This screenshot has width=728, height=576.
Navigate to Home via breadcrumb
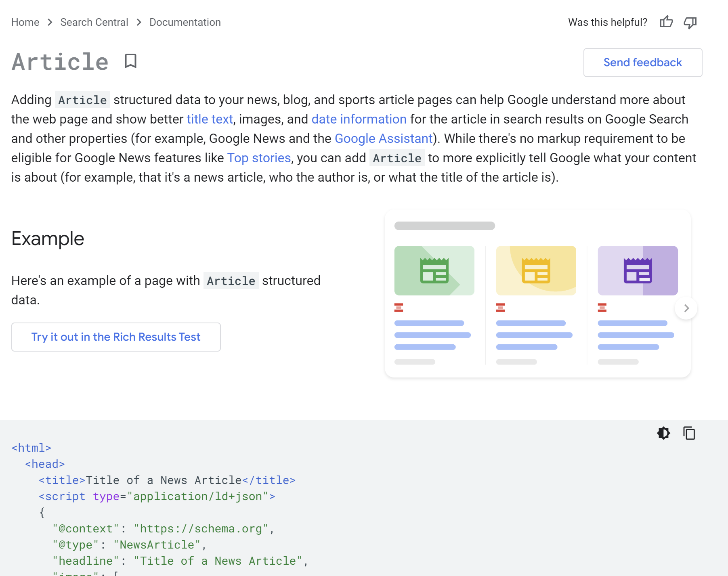[25, 22]
